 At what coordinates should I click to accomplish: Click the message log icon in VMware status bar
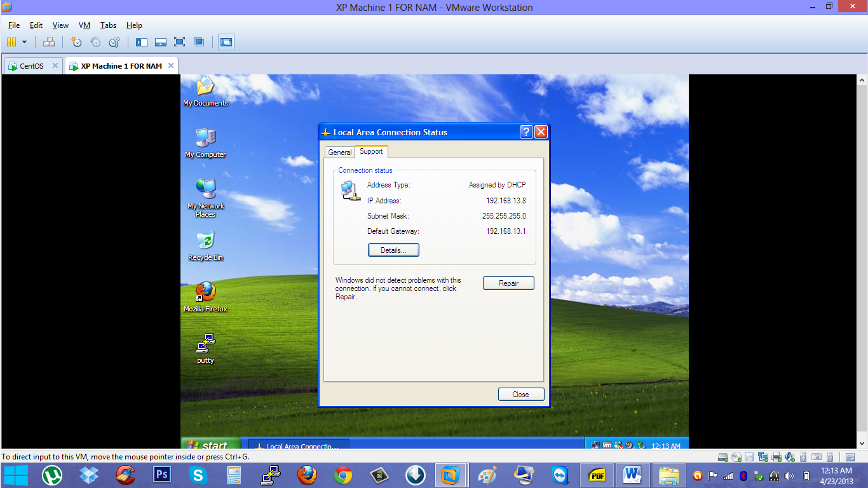(x=850, y=457)
